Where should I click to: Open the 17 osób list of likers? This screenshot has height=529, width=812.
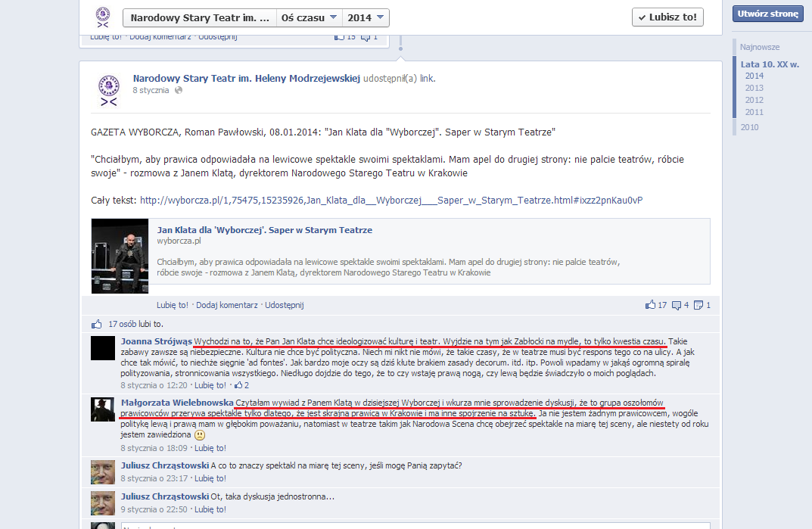click(123, 325)
